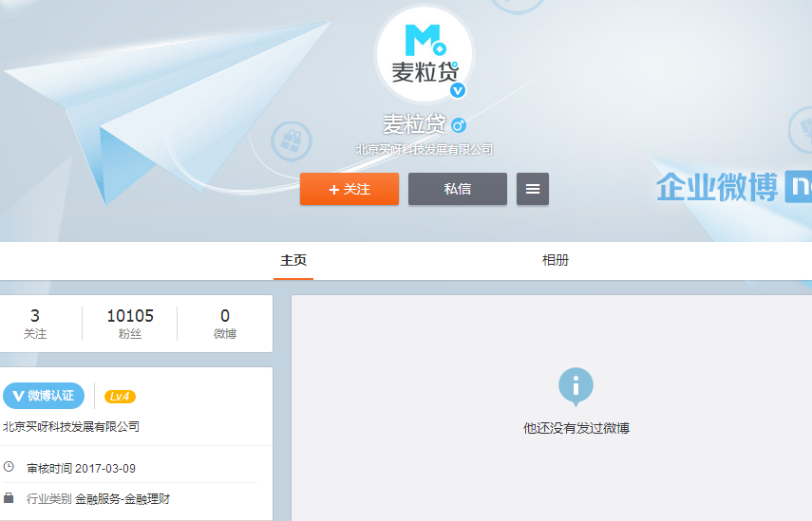Click the 微博认证 badge

44,396
